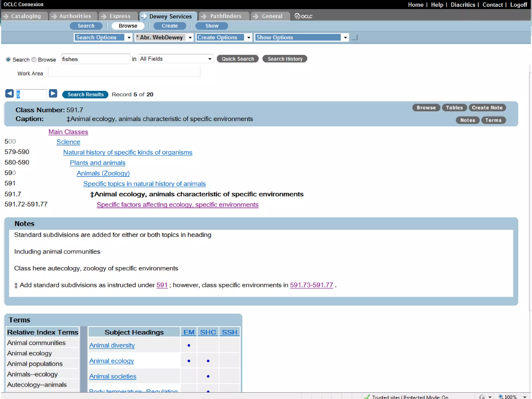Click the icon beside Show Options dropdown
This screenshot has width=532, height=399.
click(355, 38)
